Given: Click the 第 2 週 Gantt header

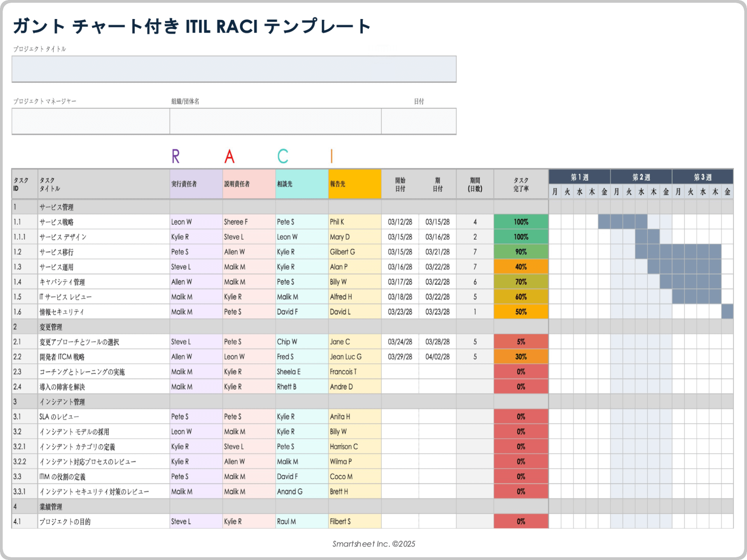Looking at the screenshot, I should click(x=641, y=177).
